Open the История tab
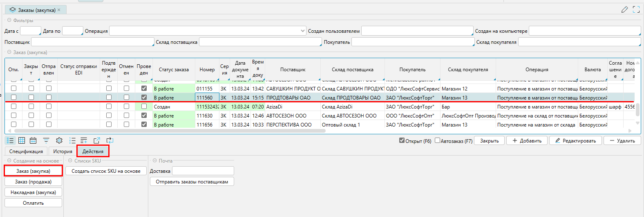Viewport: 644px width, 217px height. coord(63,151)
